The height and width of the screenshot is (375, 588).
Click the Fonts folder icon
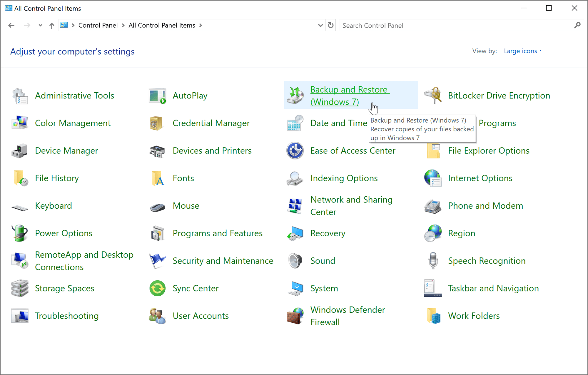point(158,178)
